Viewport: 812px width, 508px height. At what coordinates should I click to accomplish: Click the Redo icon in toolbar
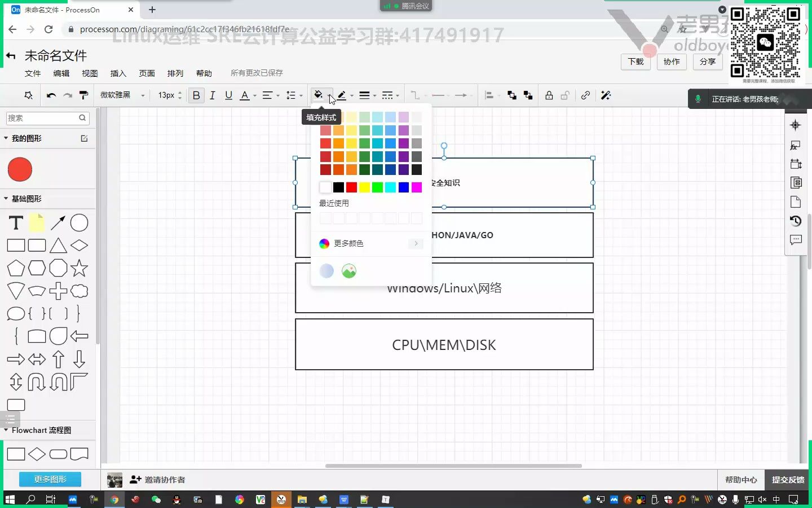[68, 95]
